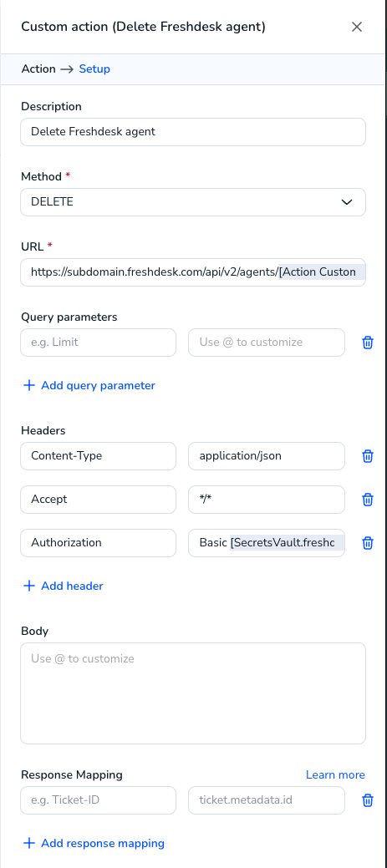The height and width of the screenshot is (868, 387).
Task: Click Add response mapping text
Action: [x=103, y=843]
